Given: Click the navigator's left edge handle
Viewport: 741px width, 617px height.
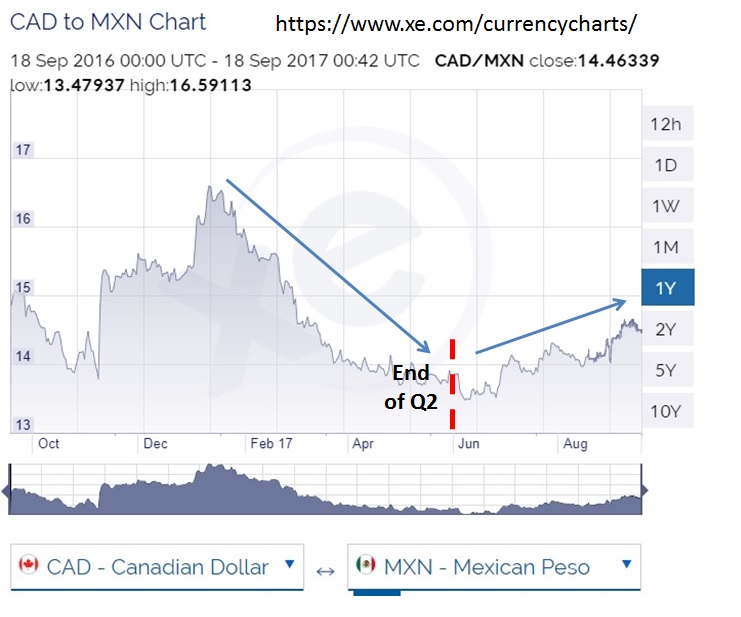Looking at the screenshot, I should coord(6,490).
